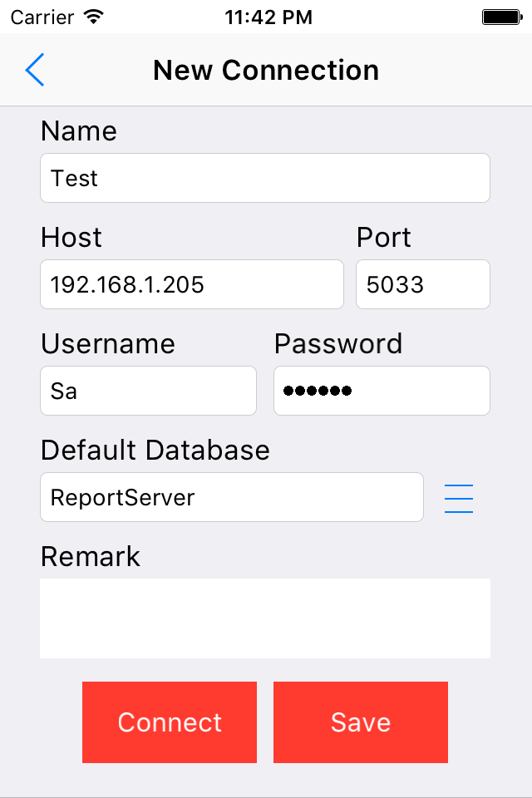Tap the Remark label
This screenshot has height=798, width=532.
(90, 556)
